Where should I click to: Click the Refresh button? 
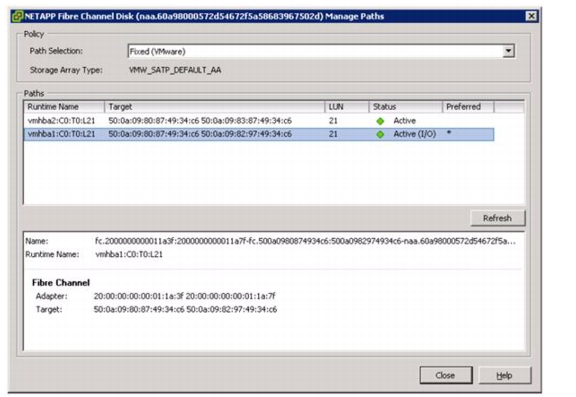tap(497, 218)
